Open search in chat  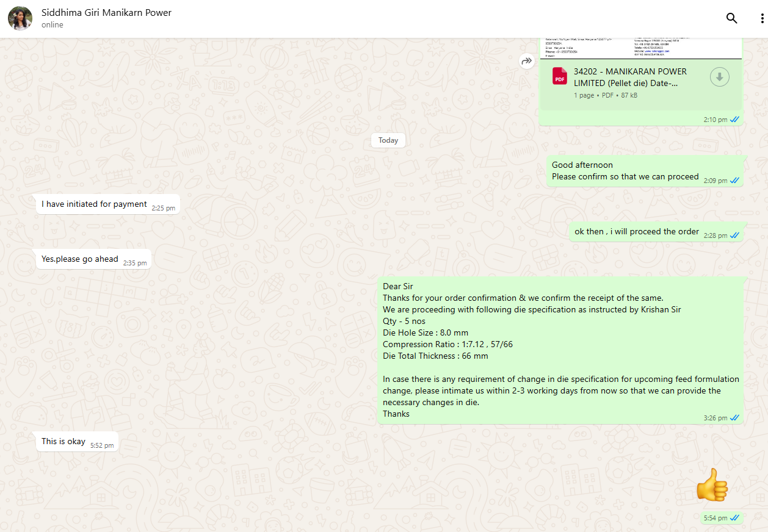(x=731, y=18)
